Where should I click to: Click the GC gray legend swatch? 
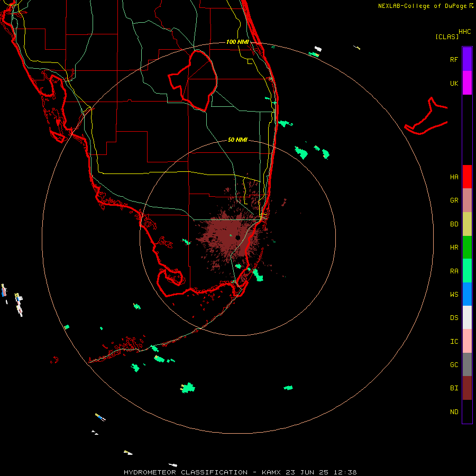(467, 364)
